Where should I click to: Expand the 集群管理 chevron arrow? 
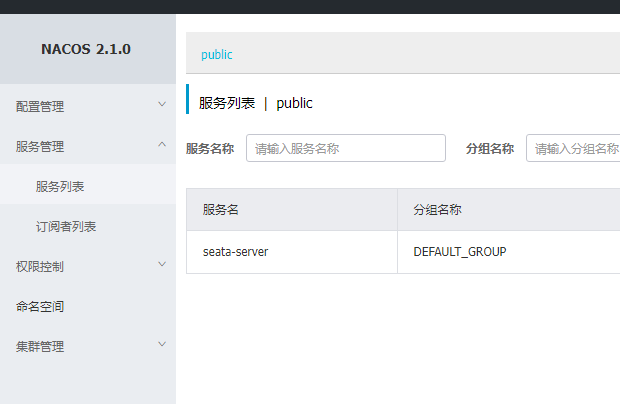coord(162,345)
